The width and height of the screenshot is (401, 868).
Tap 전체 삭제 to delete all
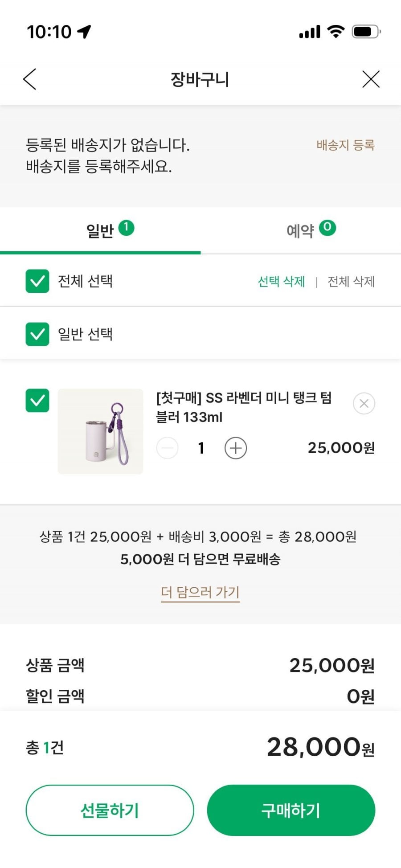tap(351, 282)
